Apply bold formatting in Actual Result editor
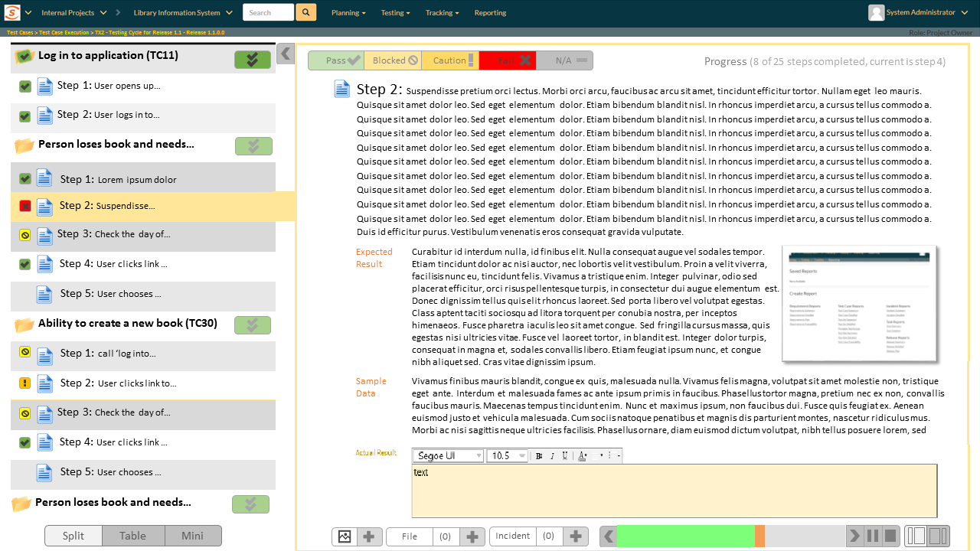Image resolution: width=980 pixels, height=551 pixels. pyautogui.click(x=539, y=456)
